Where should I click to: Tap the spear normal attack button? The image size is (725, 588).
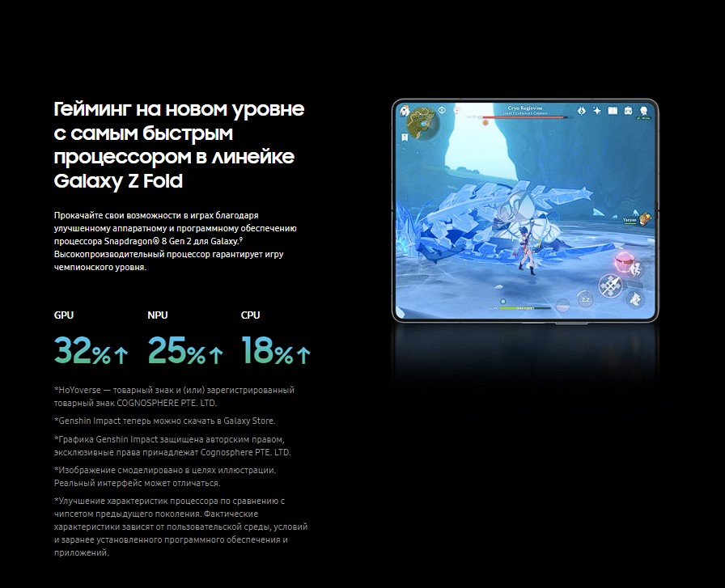click(x=611, y=286)
